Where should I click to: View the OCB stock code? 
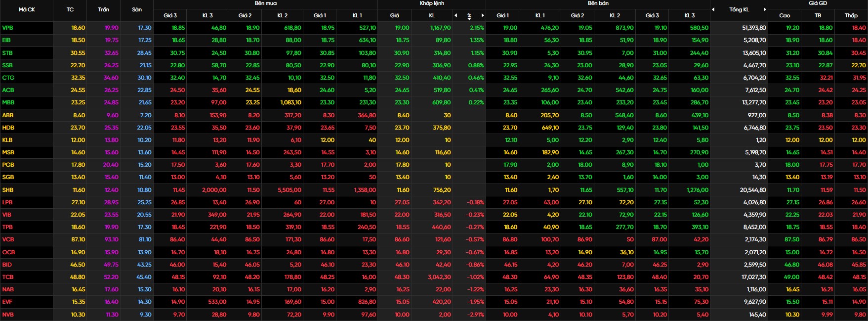(x=8, y=252)
